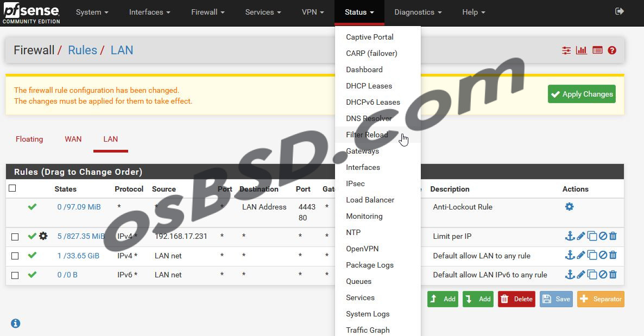Disable the Limit per IP rule

(x=603, y=236)
